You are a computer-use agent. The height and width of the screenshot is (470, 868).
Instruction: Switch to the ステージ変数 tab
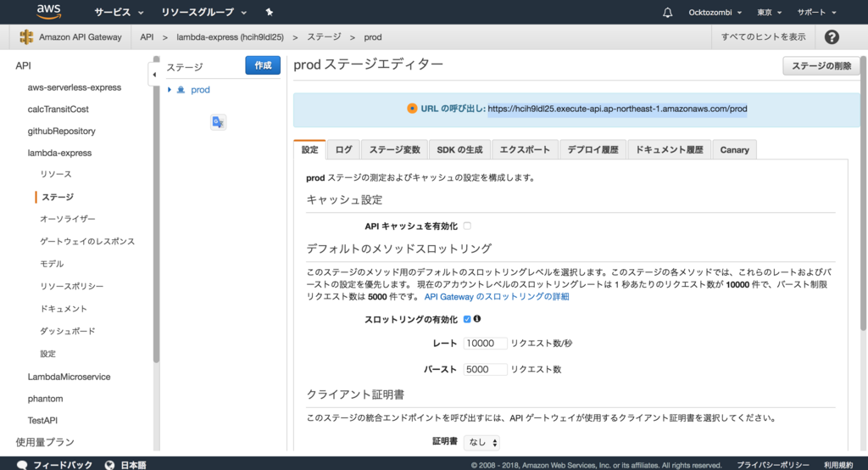point(394,149)
